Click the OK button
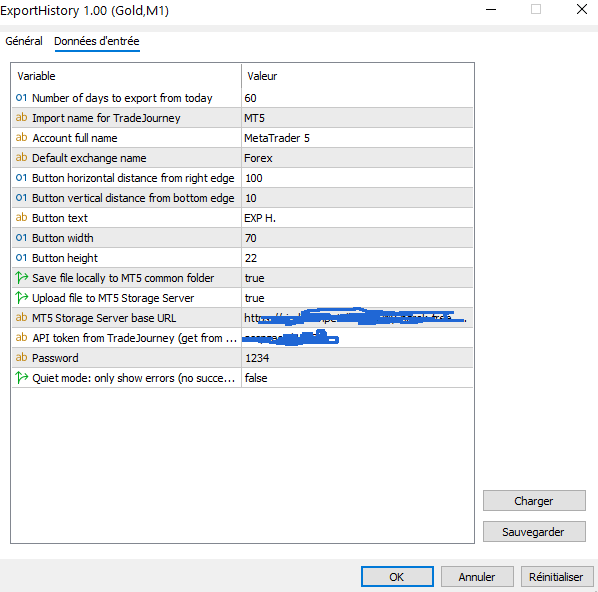 [x=397, y=576]
